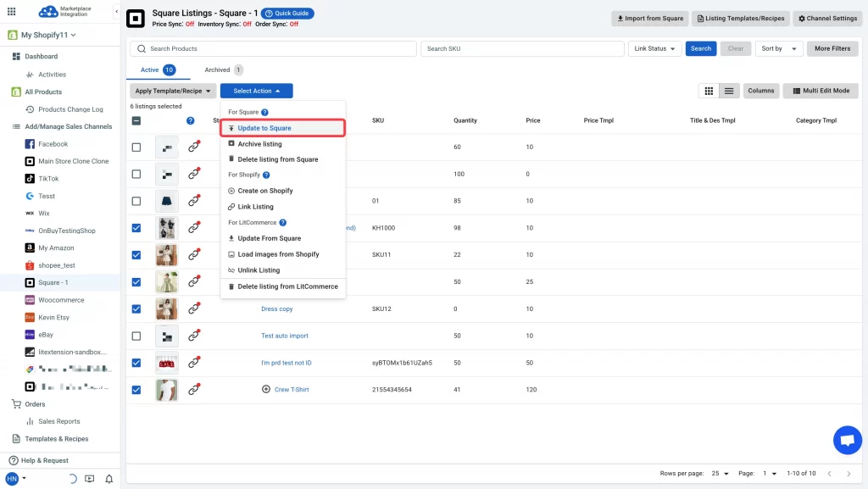Choose Unlink Listing
The image size is (868, 489).
pos(283,270)
